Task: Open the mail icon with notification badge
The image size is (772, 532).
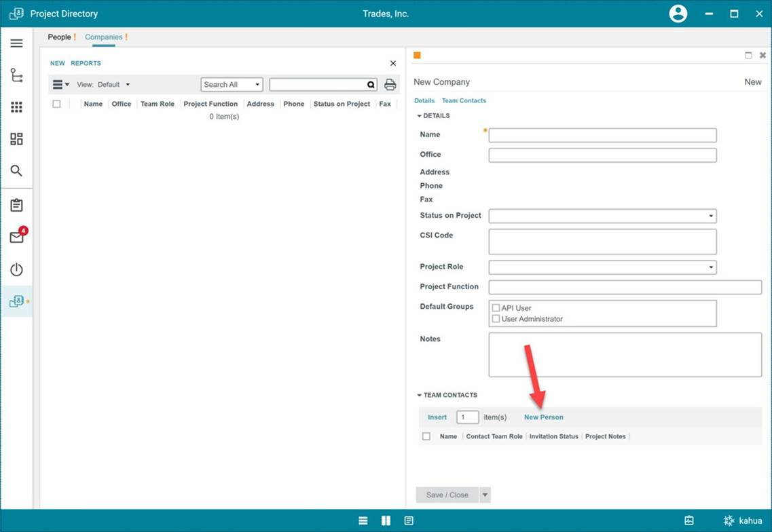Action: click(x=16, y=237)
